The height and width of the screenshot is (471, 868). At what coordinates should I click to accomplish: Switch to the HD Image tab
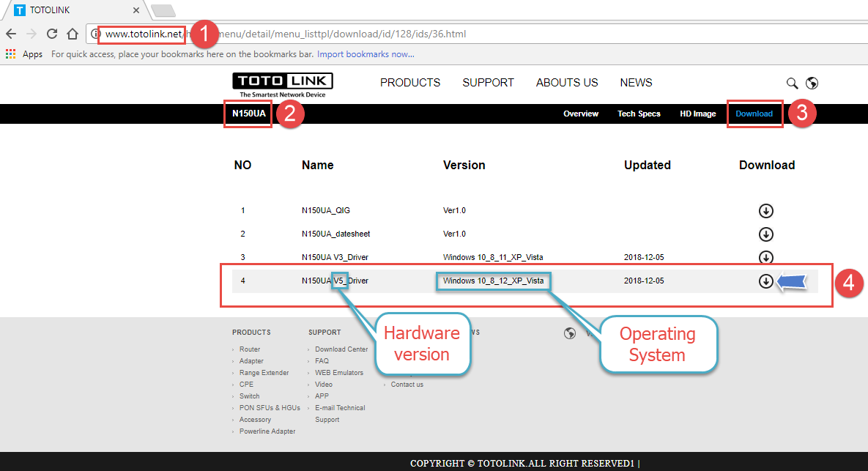click(x=697, y=114)
